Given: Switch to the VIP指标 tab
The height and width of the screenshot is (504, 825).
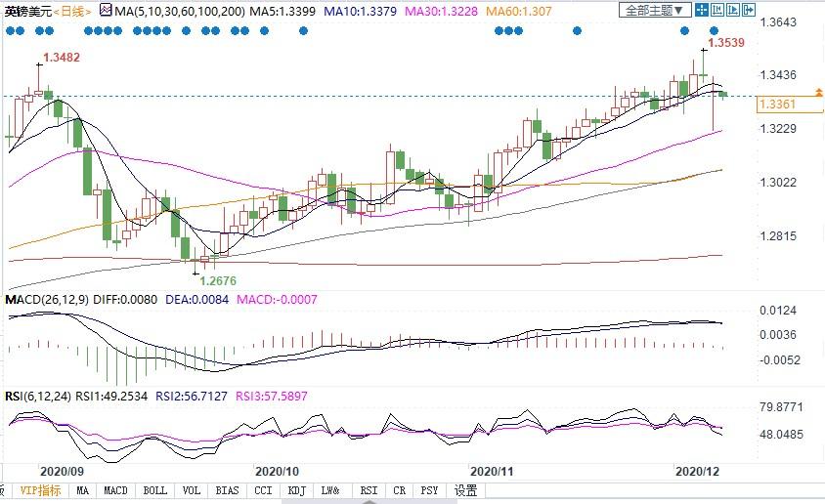Looking at the screenshot, I should [40, 490].
